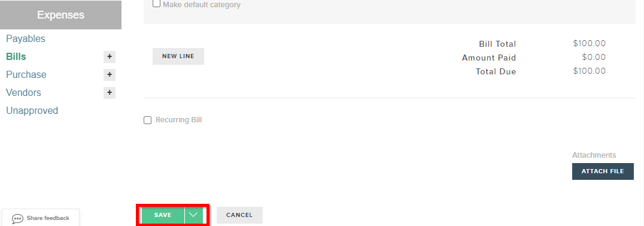Click the plus icon beside Purchase

pos(110,74)
